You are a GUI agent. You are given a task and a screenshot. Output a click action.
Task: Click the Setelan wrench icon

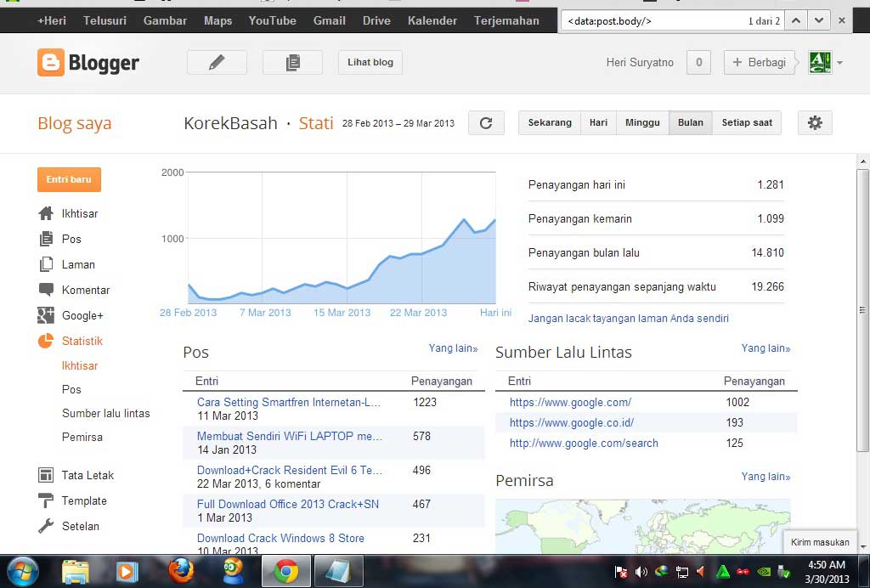46,526
